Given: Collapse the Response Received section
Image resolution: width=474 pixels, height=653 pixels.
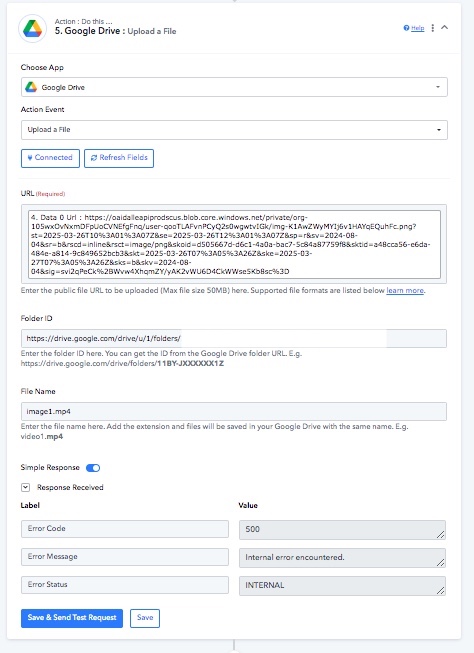Looking at the screenshot, I should point(25,487).
